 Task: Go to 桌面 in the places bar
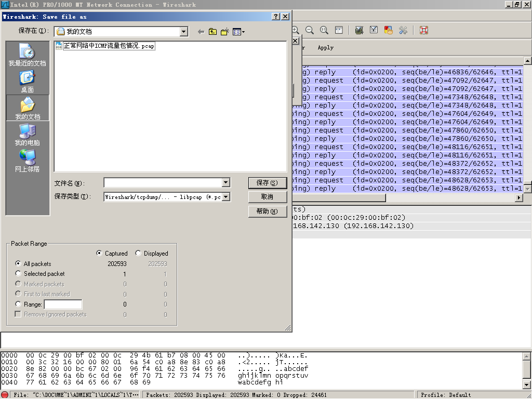[x=27, y=82]
